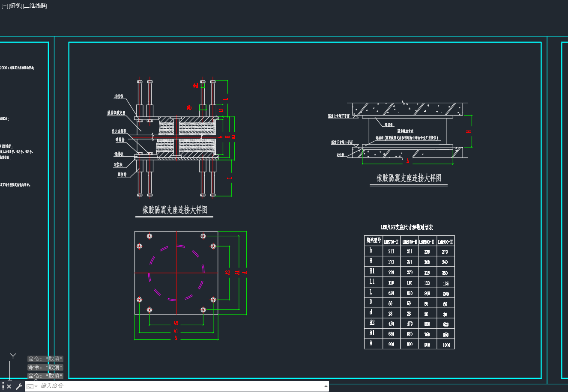
Task: Select value 350 in the H1 row
Action: click(x=445, y=273)
